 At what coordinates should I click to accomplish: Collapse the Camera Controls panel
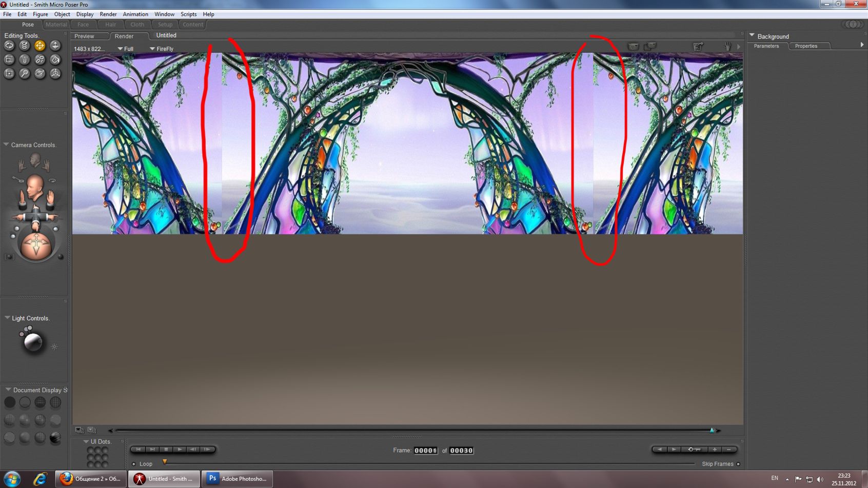[6, 145]
